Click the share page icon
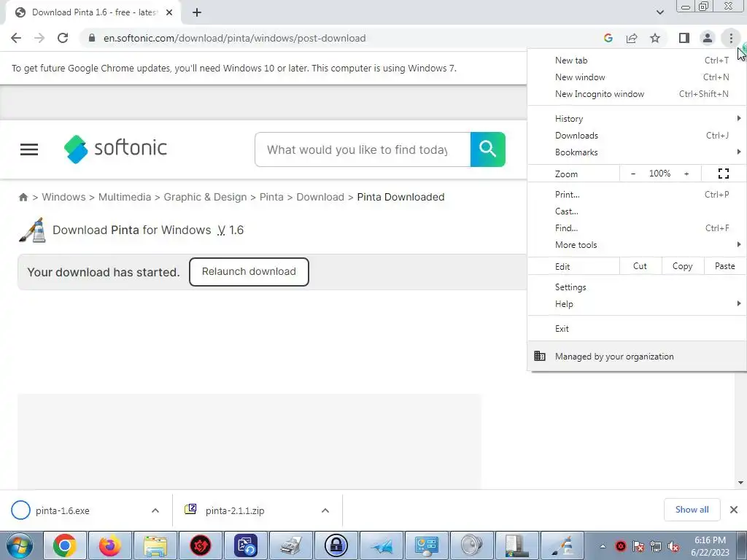 [632, 38]
